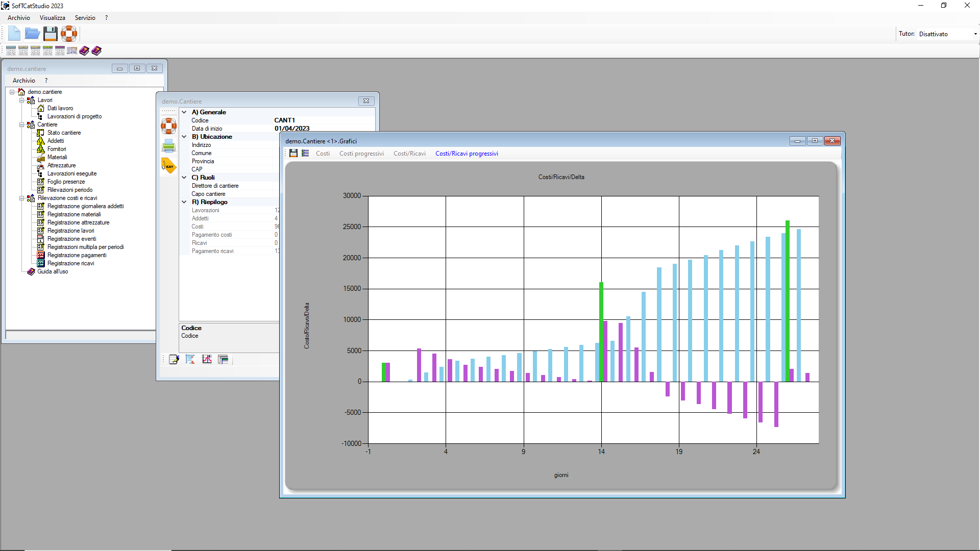
Task: Click the Codice value field CANT1
Action: 324,120
